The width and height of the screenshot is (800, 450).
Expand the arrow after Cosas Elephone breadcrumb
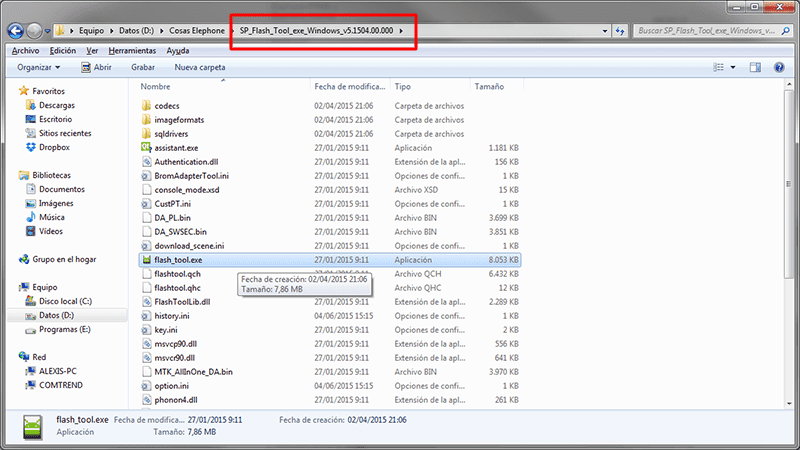tap(232, 31)
